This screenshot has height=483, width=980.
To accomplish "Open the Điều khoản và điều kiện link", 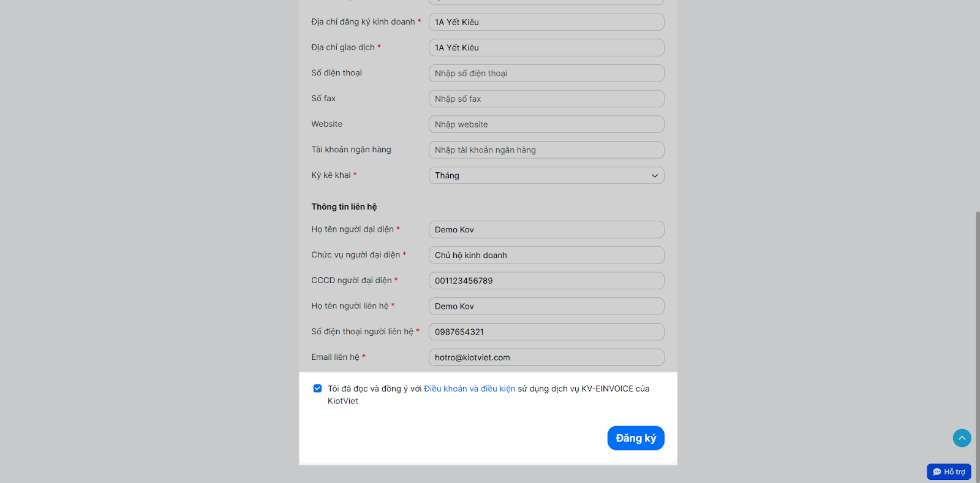I will click(x=469, y=389).
